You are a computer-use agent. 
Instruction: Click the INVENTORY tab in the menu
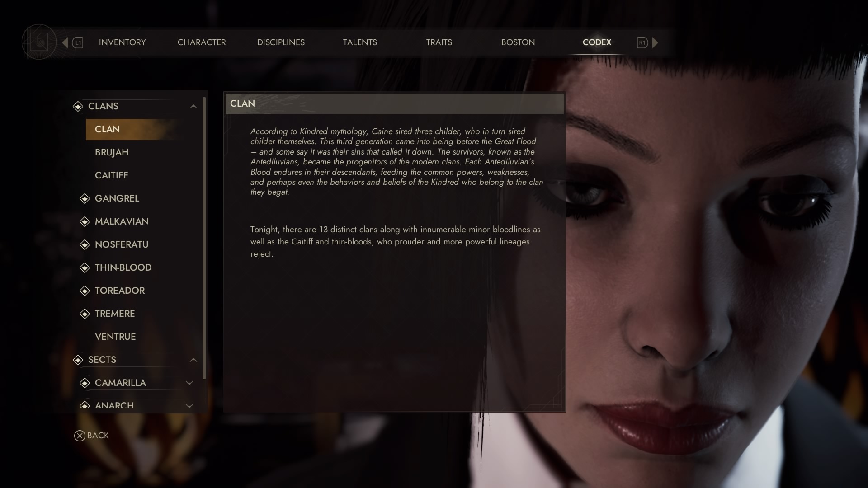(x=122, y=42)
